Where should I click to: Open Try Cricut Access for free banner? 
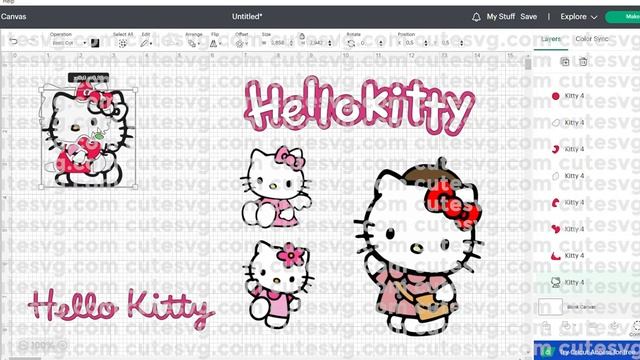tap(587, 351)
